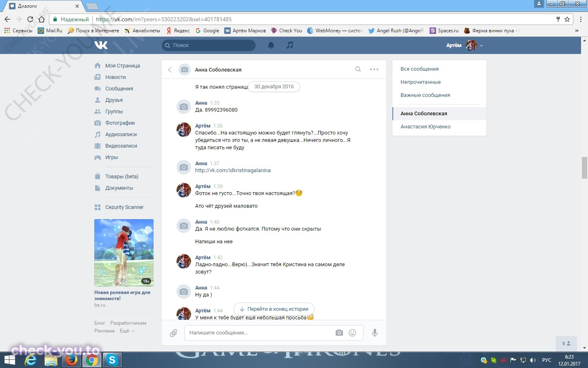This screenshot has height=368, width=588.
Task: Go to Chrome home page icon
Action: [41, 19]
